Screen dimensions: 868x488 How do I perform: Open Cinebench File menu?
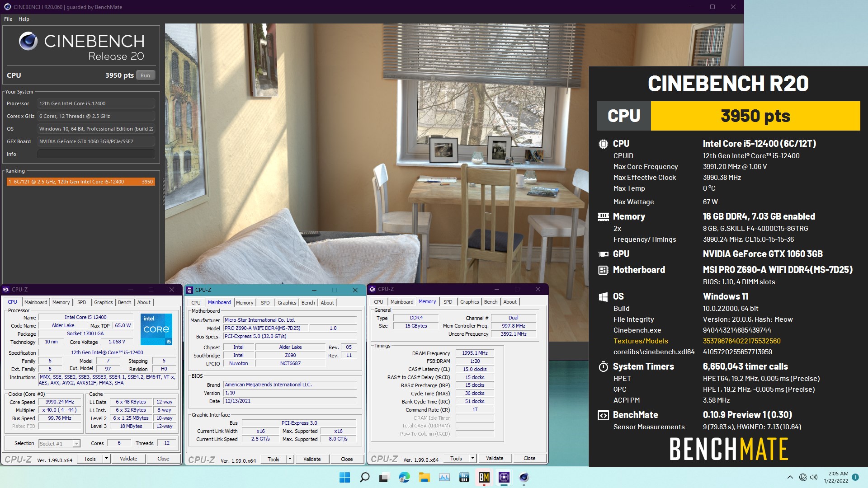[x=8, y=19]
